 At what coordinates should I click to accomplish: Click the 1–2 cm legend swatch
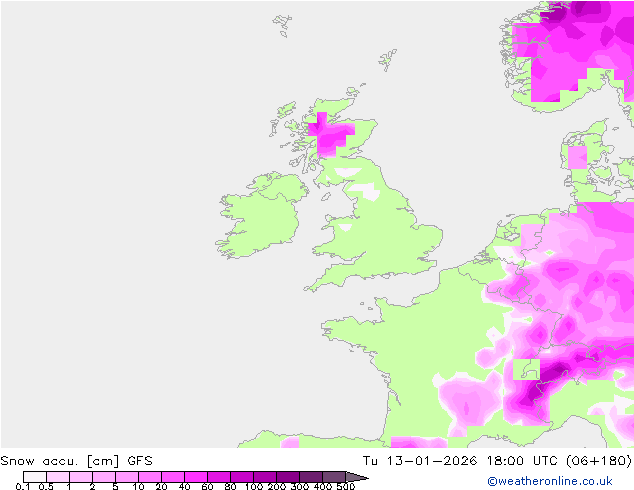(x=81, y=477)
